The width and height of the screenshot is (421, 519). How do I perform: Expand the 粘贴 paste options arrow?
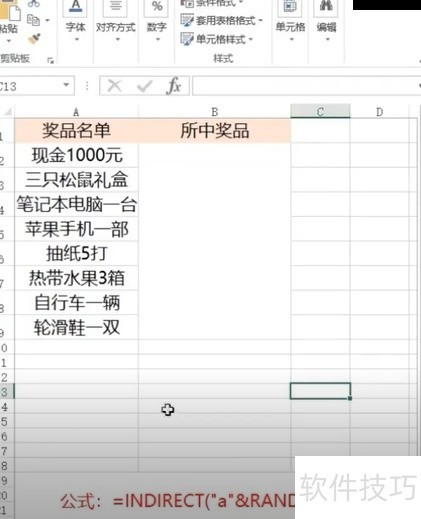[x=9, y=41]
